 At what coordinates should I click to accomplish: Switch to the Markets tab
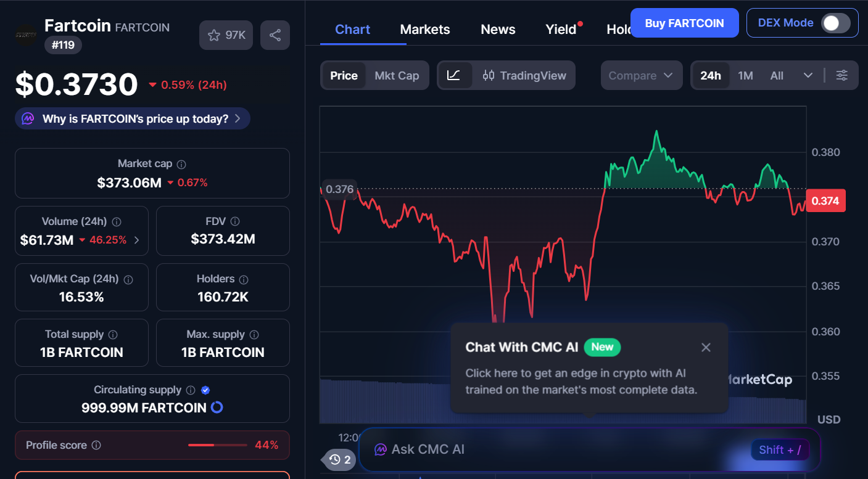[x=424, y=29]
